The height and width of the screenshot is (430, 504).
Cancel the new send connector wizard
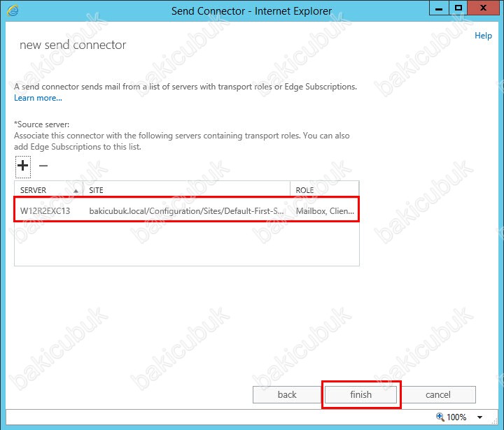tap(438, 394)
